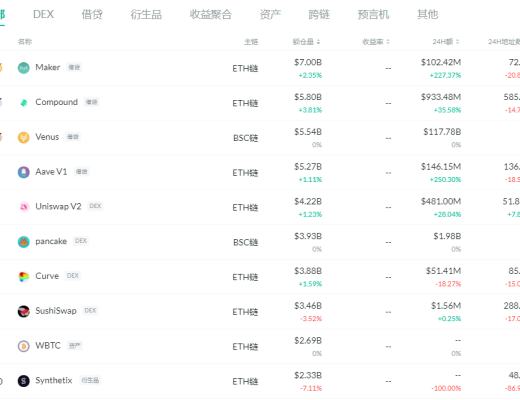Click the Synthetix logo icon

pos(24,381)
